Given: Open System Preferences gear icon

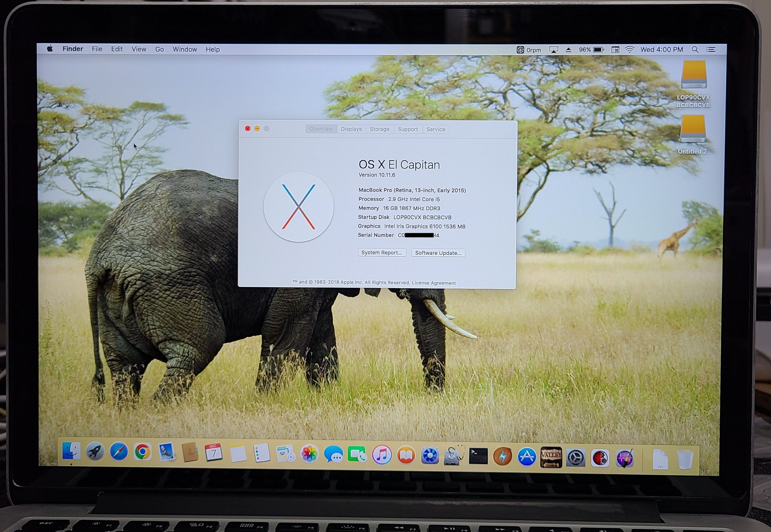Looking at the screenshot, I should [576, 458].
